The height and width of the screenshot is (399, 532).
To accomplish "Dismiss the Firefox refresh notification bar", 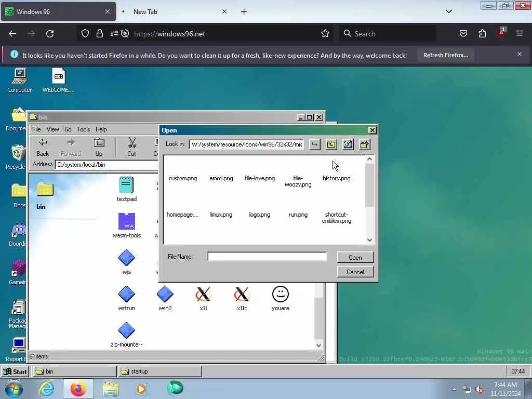I will click(x=520, y=54).
